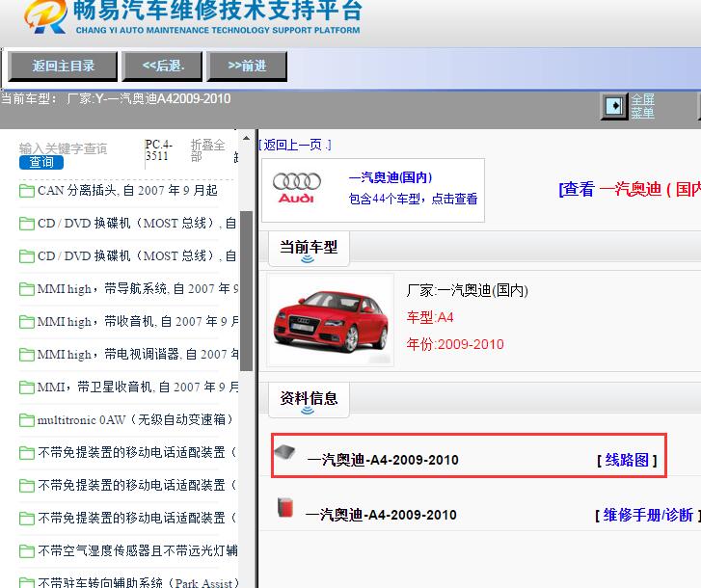This screenshot has width=701, height=588.
Task: Click the 年份:2009-2010 text
Action: 455,344
